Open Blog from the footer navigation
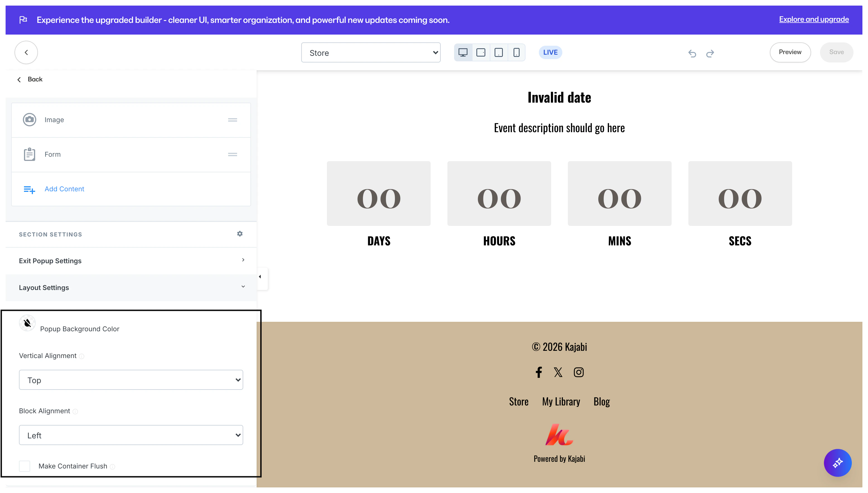Image resolution: width=868 pixels, height=493 pixels. 601,401
